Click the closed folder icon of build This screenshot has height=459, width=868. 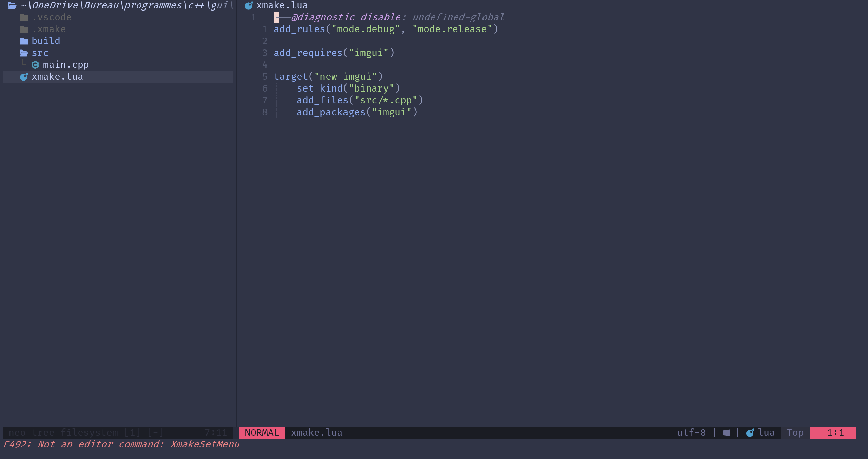(24, 41)
